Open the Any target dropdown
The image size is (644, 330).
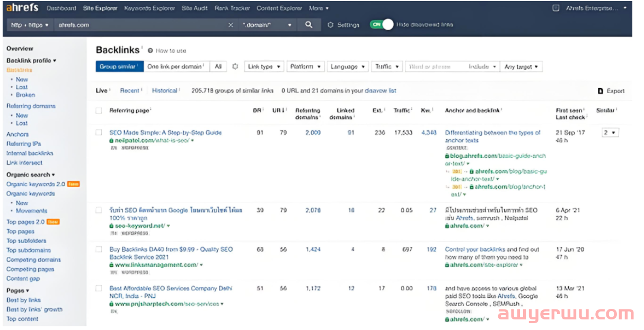coord(521,67)
